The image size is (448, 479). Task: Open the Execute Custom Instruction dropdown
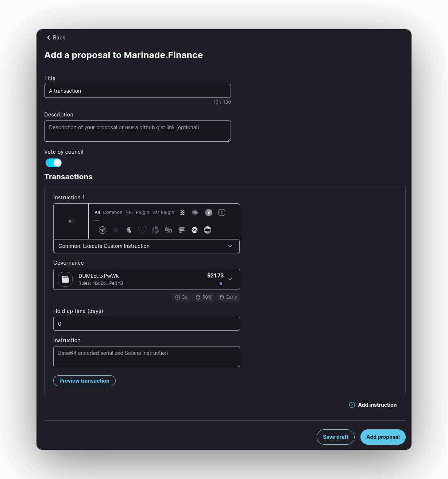(x=146, y=246)
